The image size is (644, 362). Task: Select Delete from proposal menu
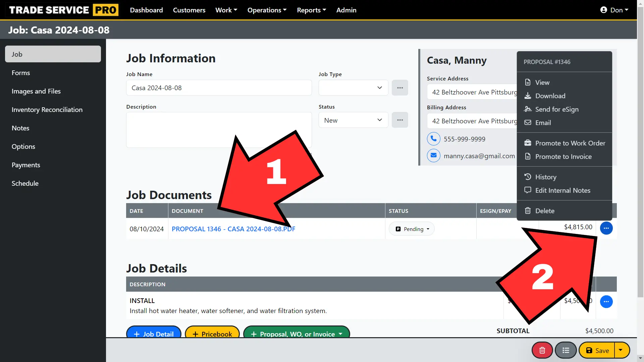[544, 211]
